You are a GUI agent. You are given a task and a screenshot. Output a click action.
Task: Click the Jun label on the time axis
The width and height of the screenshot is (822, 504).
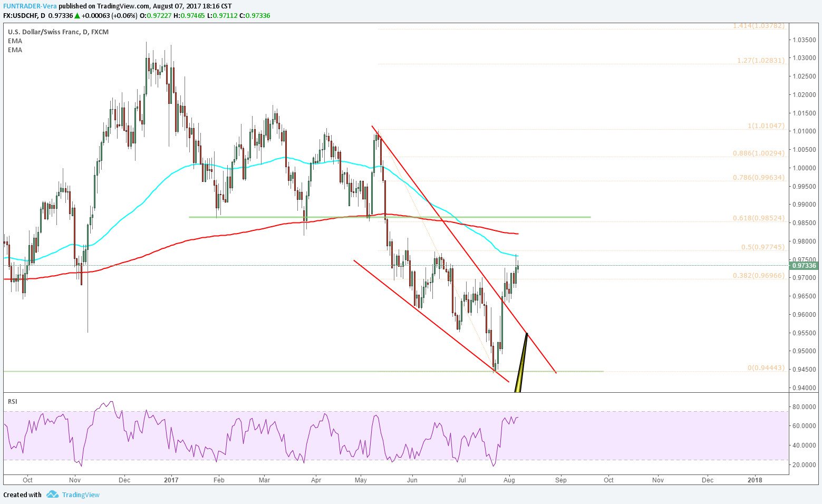click(412, 480)
